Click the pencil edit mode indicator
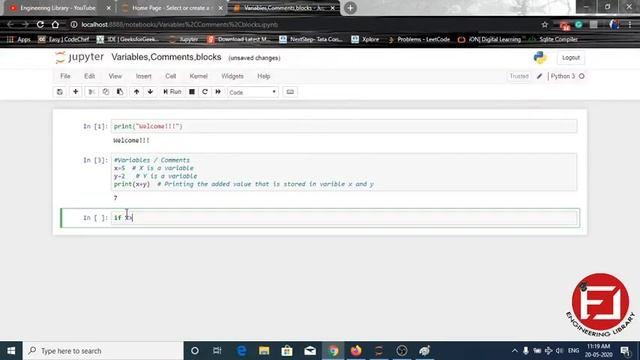Image resolution: width=640 pixels, height=360 pixels. 539,76
